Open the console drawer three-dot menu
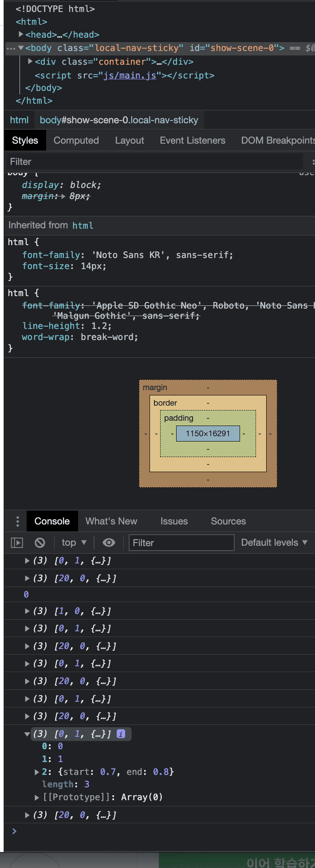This screenshot has height=868, width=315. click(17, 521)
